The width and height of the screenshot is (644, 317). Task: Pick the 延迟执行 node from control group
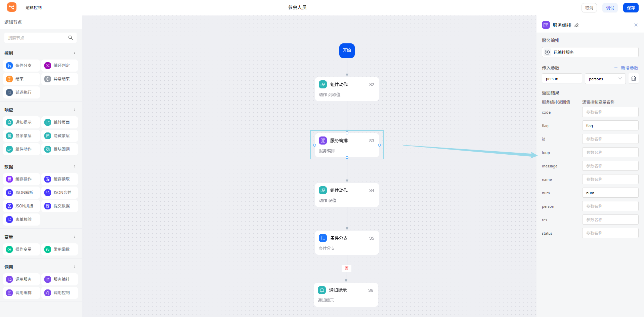click(22, 92)
